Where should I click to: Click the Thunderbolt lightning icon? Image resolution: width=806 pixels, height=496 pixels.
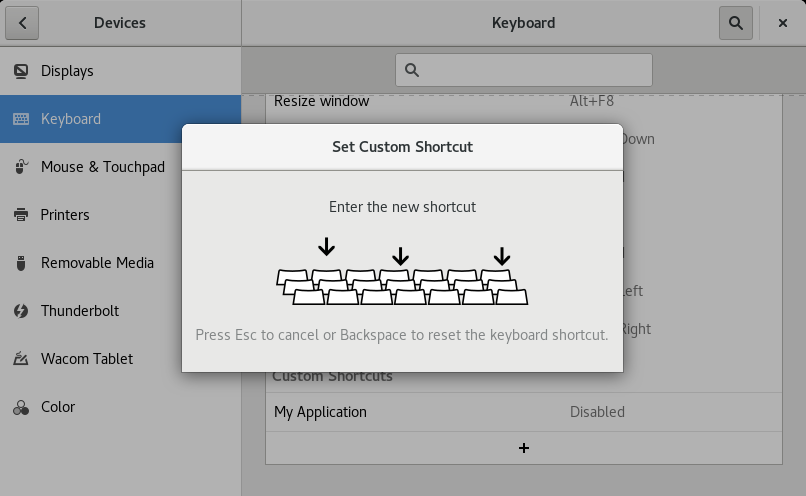click(x=21, y=311)
